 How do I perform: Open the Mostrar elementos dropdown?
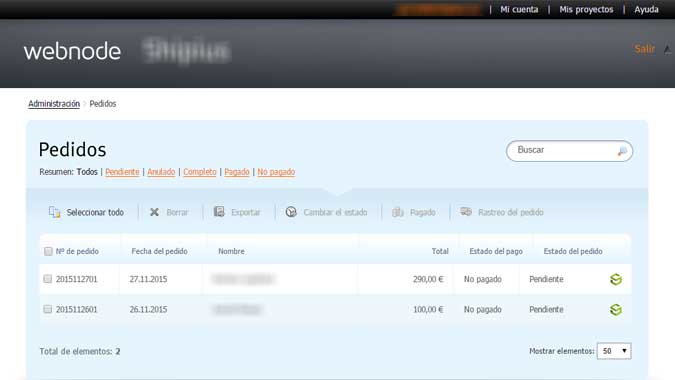[614, 351]
